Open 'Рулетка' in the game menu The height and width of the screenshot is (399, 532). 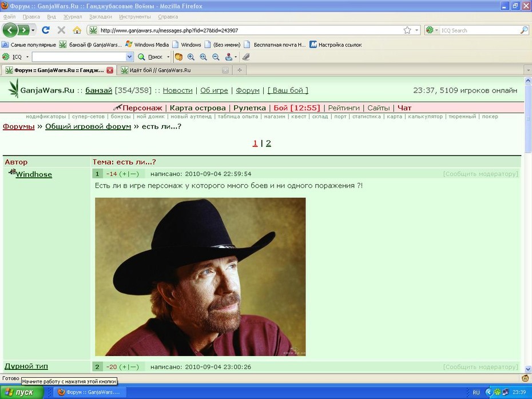click(249, 108)
